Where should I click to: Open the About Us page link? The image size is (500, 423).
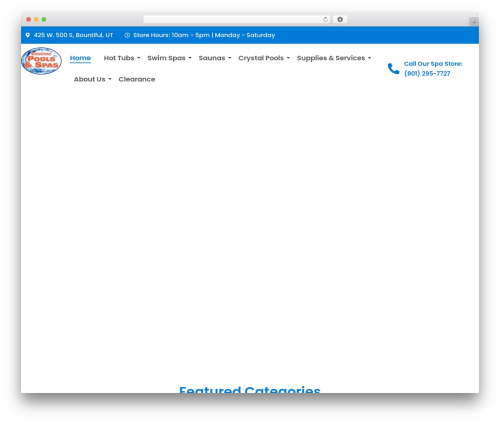pyautogui.click(x=90, y=79)
